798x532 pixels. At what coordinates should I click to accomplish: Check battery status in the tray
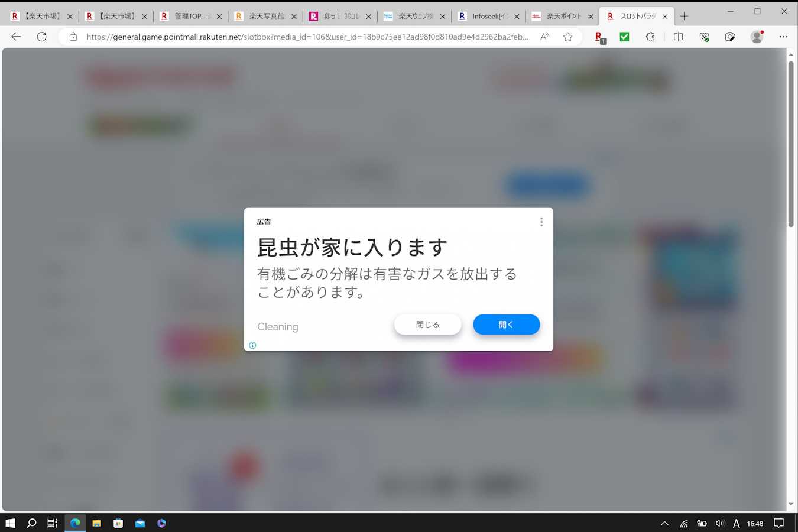[x=702, y=523]
